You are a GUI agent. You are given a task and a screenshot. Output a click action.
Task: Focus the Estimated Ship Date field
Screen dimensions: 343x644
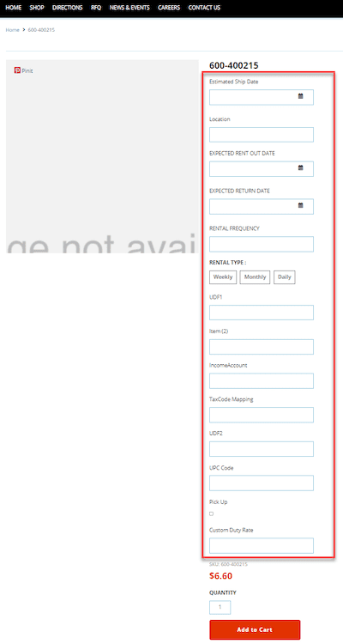(x=262, y=97)
